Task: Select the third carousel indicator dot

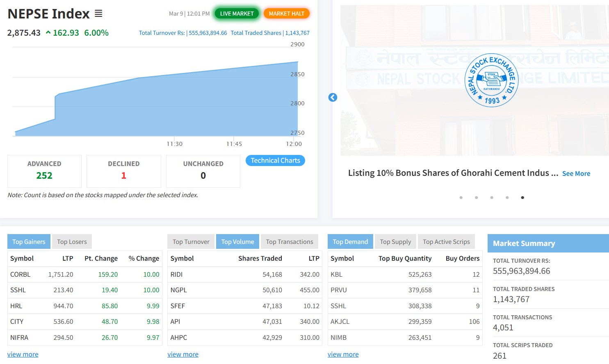Action: coord(492,198)
